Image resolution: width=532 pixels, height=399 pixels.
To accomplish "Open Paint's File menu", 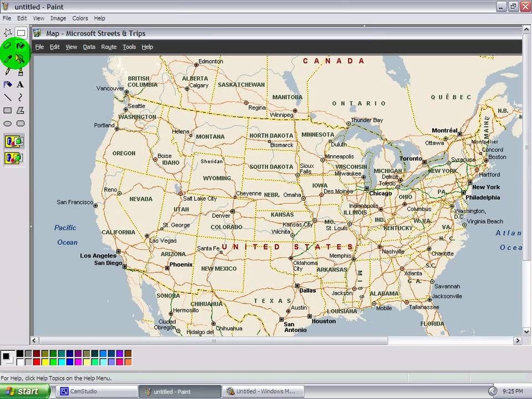I will [7, 18].
